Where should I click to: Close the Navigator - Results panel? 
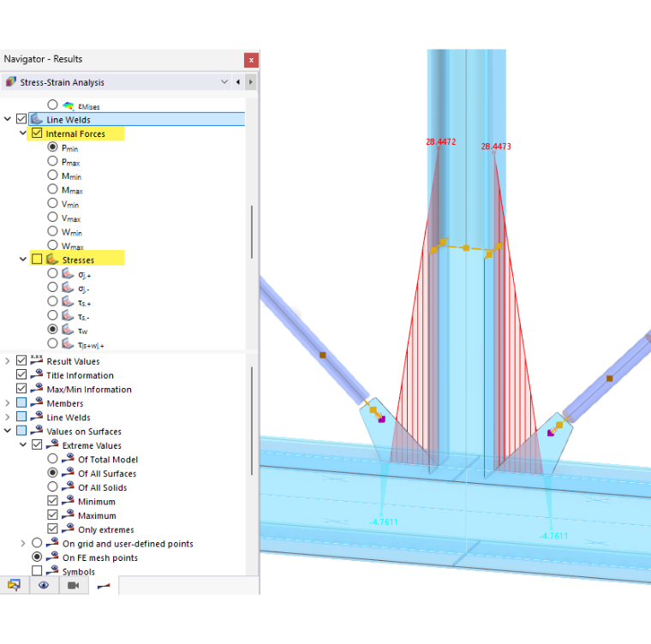[251, 60]
